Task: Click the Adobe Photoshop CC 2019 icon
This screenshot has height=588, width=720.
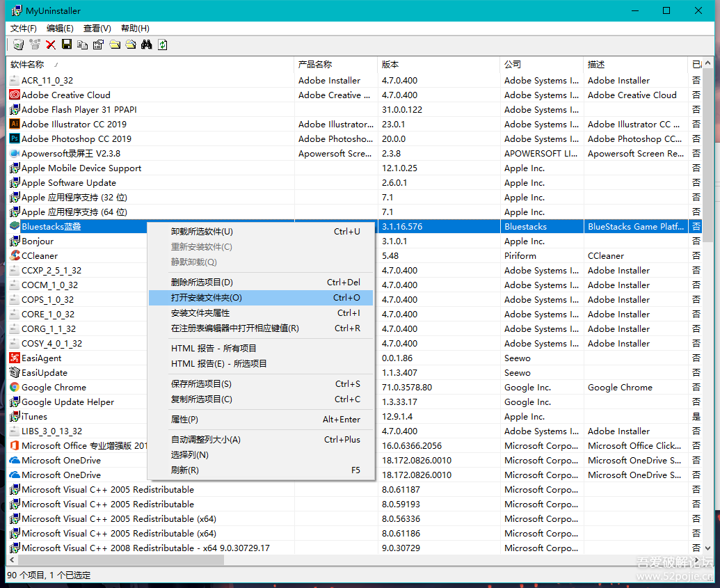Action: [15, 138]
